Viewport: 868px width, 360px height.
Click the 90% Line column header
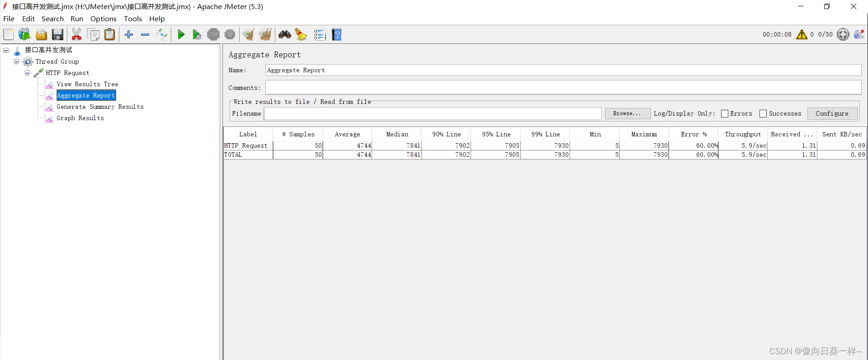tap(446, 134)
